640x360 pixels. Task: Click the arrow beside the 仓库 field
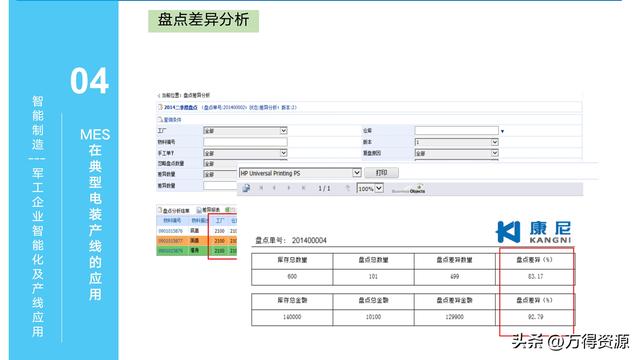502,131
